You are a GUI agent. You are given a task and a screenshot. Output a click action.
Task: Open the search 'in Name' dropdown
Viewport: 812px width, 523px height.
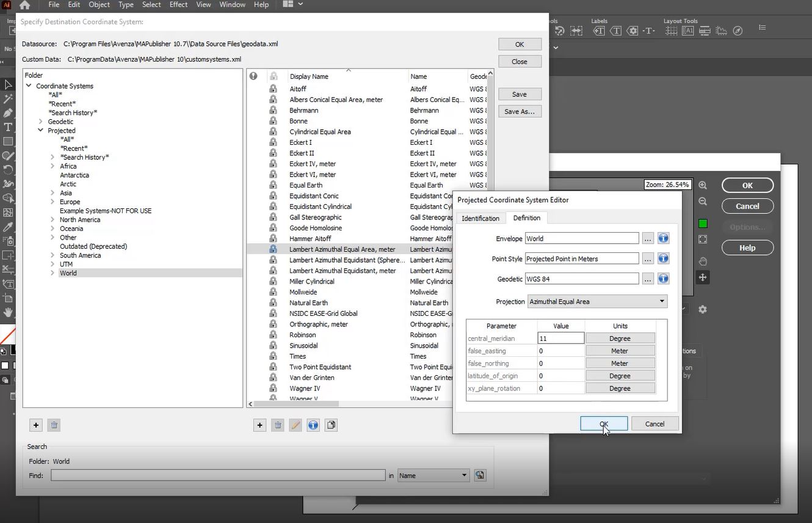[433, 475]
